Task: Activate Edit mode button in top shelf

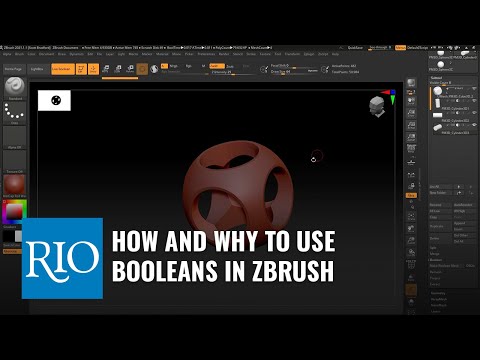Action: 81,69
